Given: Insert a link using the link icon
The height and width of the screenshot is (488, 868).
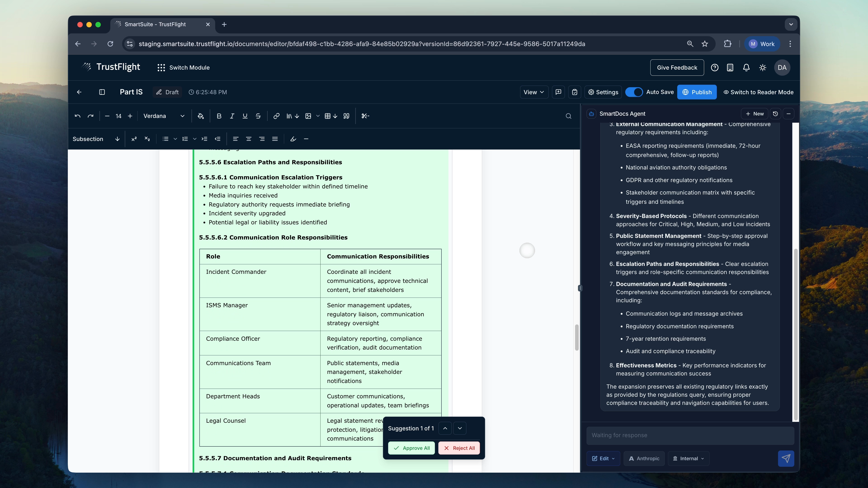Looking at the screenshot, I should pos(276,116).
